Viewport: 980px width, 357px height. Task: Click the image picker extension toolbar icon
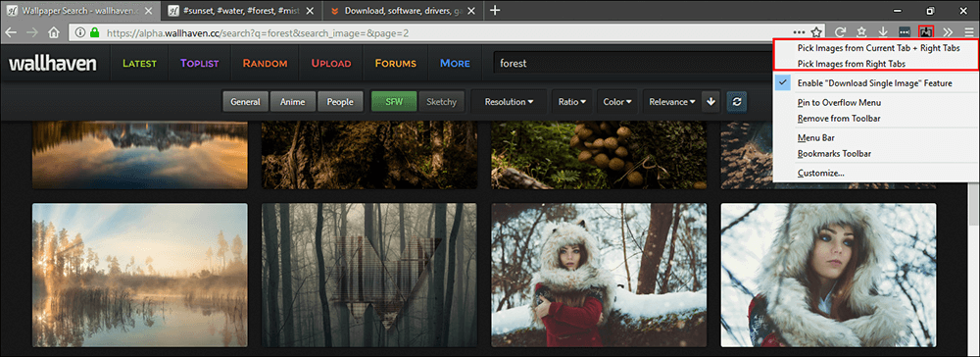tap(926, 31)
